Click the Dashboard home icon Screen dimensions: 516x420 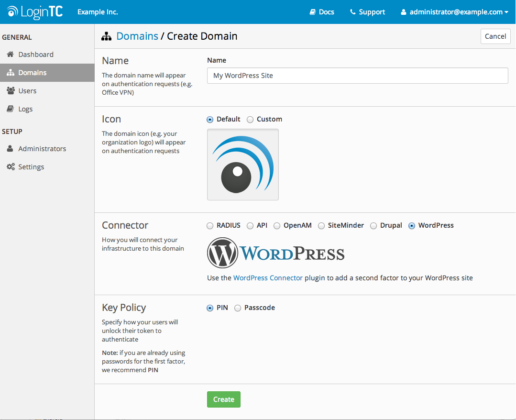point(11,55)
